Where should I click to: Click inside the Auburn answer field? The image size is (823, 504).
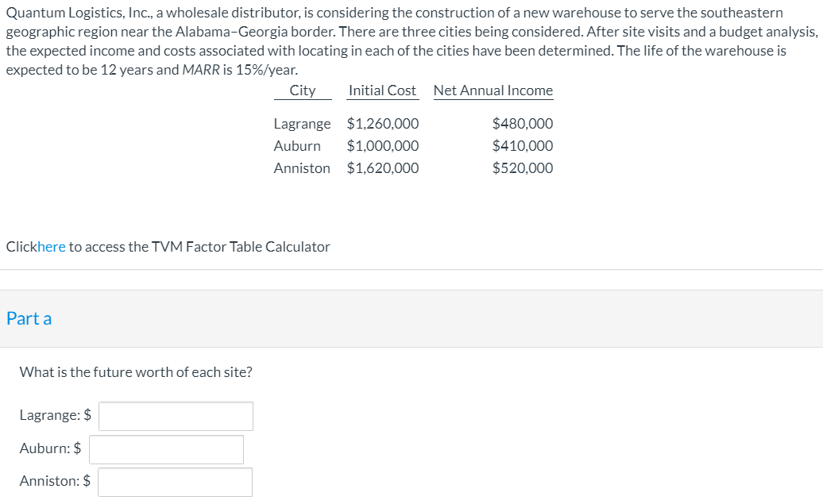(x=166, y=448)
